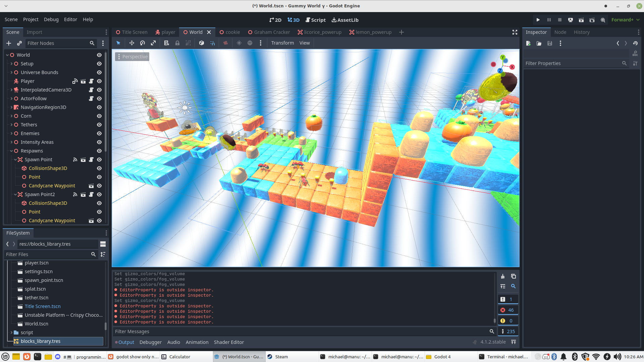Open the preview environment icon
The height and width of the screenshot is (362, 644).
tap(250, 43)
